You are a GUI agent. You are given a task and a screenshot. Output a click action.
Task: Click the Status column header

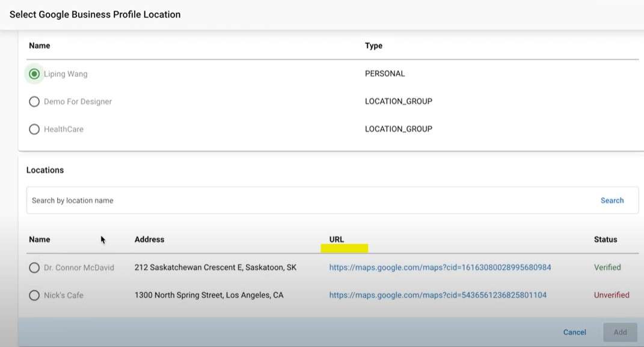coord(606,239)
